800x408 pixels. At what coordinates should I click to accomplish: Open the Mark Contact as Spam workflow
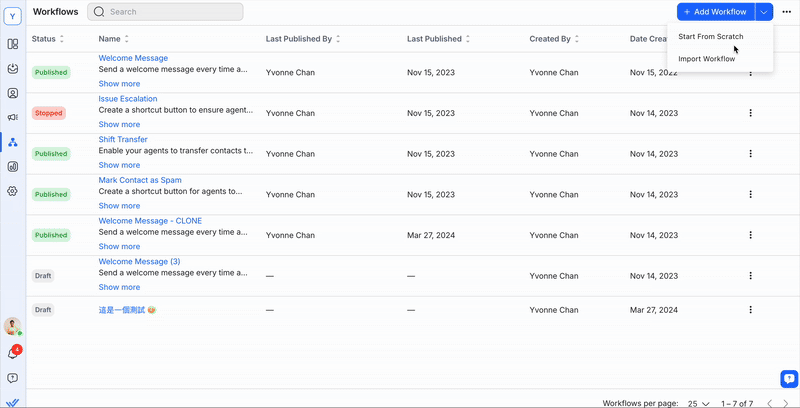[x=140, y=180]
